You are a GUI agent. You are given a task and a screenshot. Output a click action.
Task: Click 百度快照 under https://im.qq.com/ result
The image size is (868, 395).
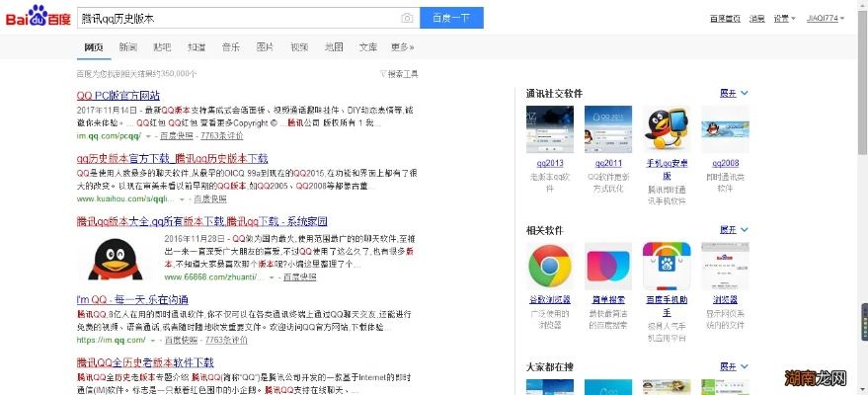tap(181, 341)
